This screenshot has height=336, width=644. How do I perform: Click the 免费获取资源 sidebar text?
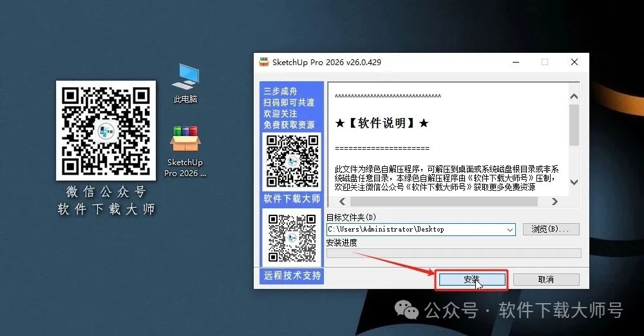coord(289,124)
